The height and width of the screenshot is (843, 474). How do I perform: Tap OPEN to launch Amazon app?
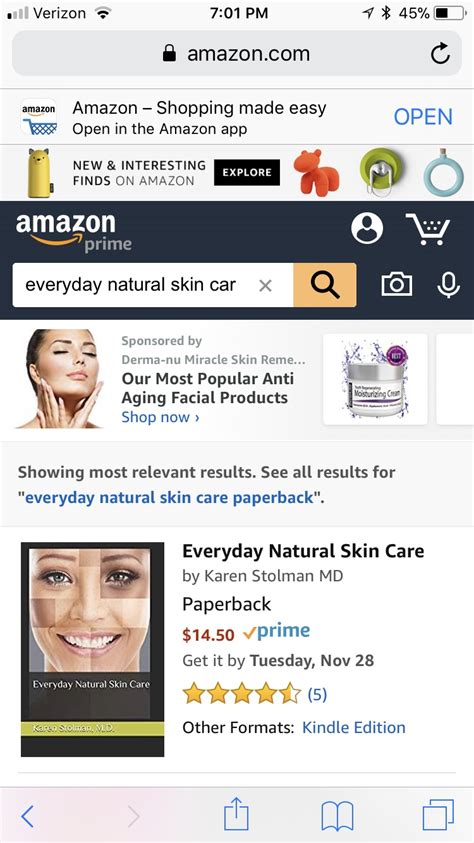(x=423, y=117)
